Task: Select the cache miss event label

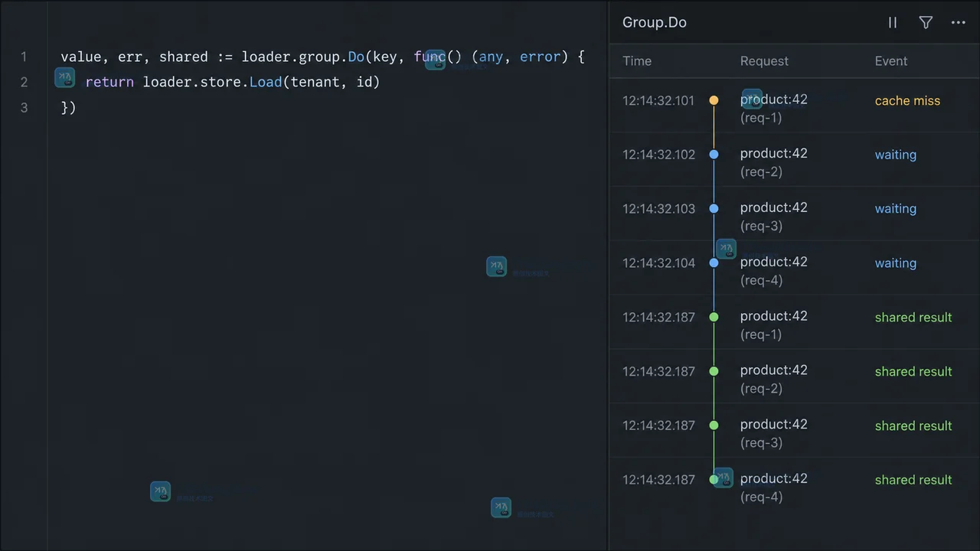Action: 907,101
